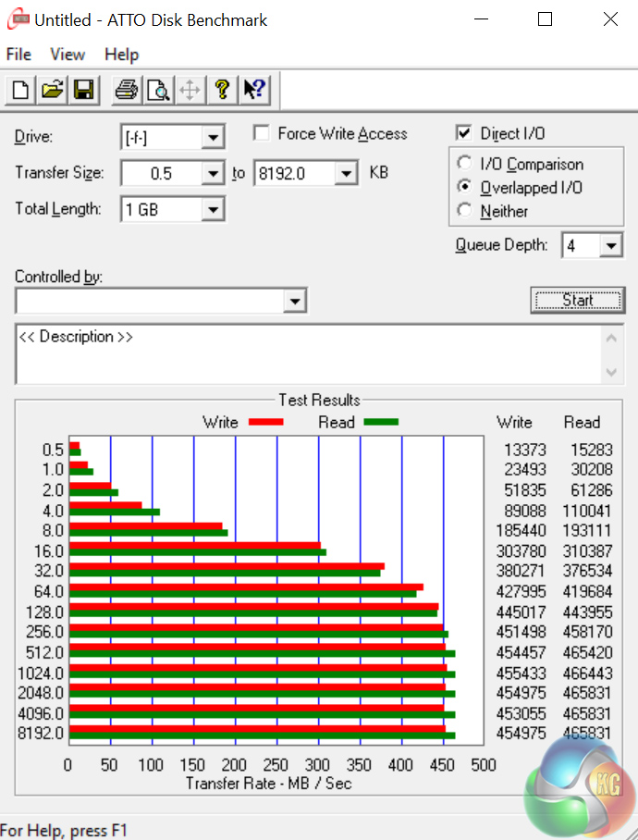Screen dimensions: 638x840
Task: Open Print Preview from the toolbar
Action: (158, 90)
